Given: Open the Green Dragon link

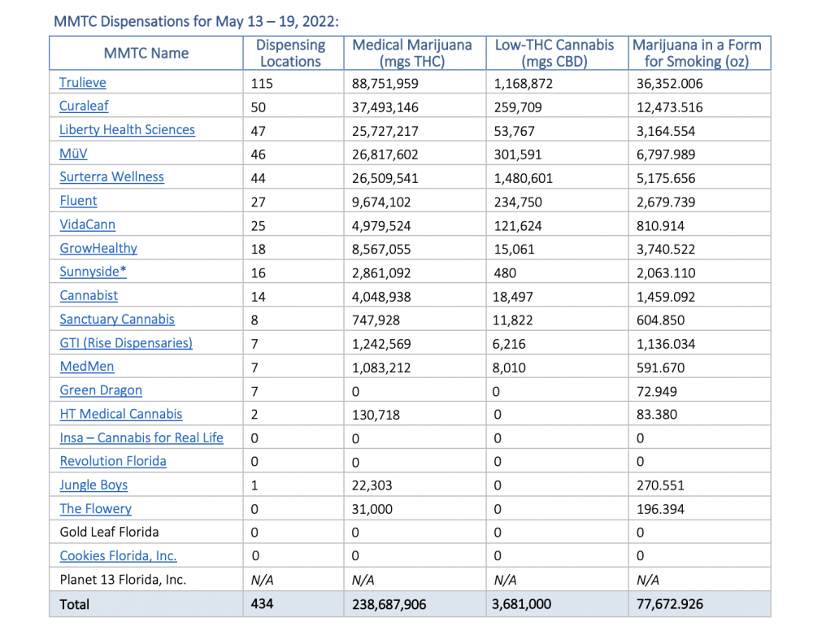Looking at the screenshot, I should (x=101, y=390).
